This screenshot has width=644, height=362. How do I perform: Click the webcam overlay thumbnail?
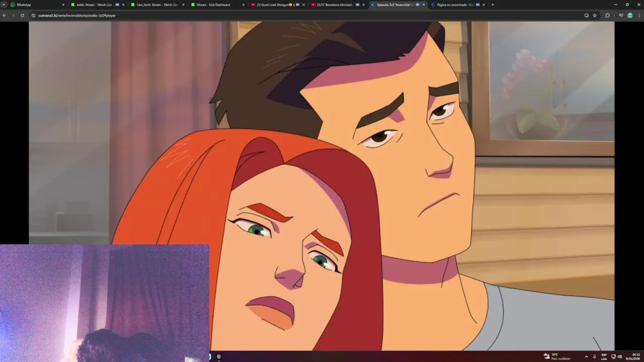[105, 303]
